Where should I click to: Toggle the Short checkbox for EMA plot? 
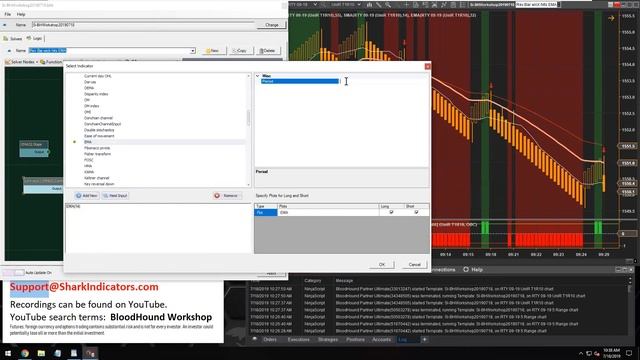(416, 212)
